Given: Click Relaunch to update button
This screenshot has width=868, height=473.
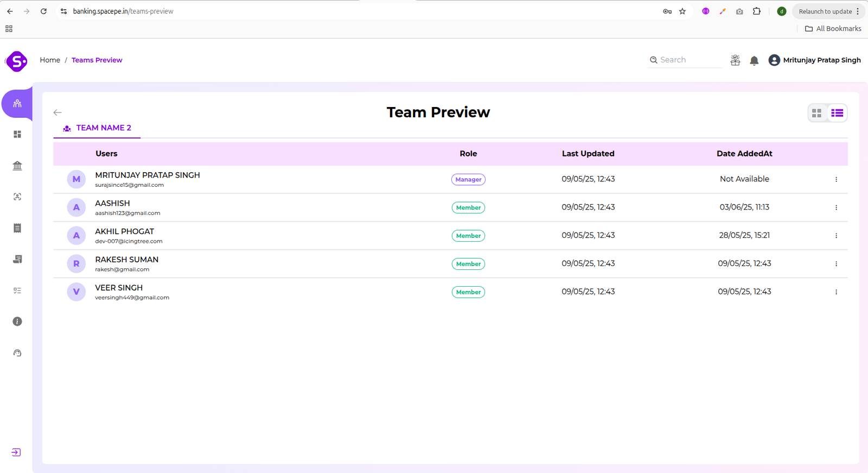Looking at the screenshot, I should click(825, 11).
